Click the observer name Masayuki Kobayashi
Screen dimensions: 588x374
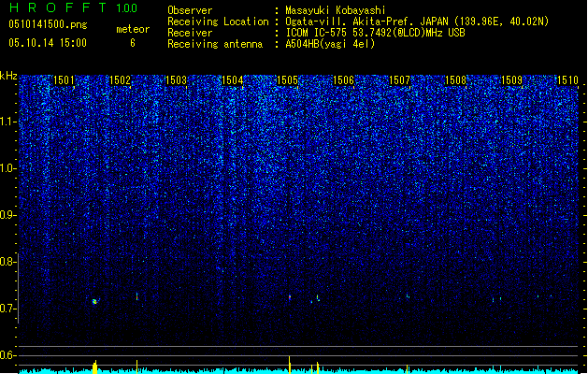(x=336, y=10)
